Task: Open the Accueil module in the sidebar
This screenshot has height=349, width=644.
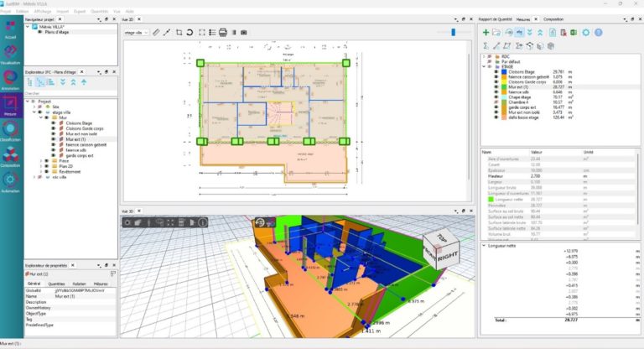Action: [x=10, y=29]
